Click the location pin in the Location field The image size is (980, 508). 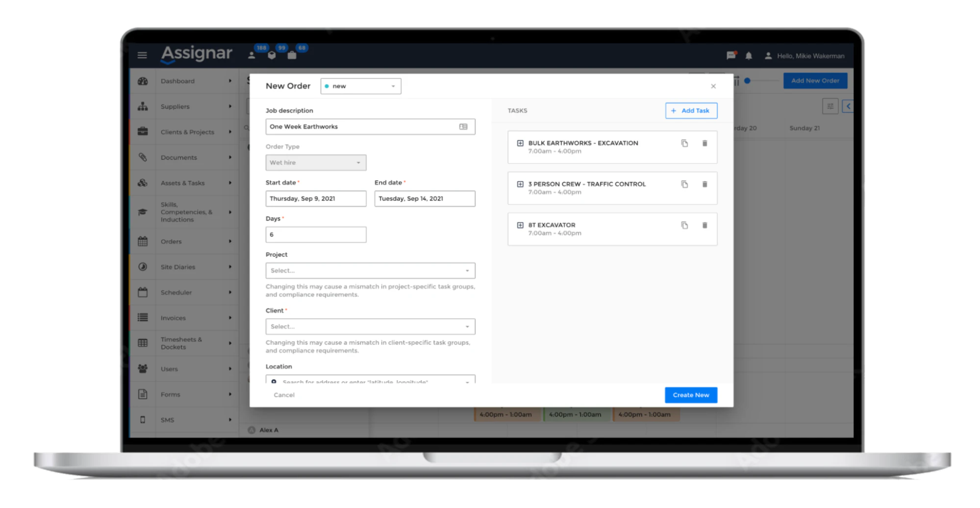pos(274,381)
